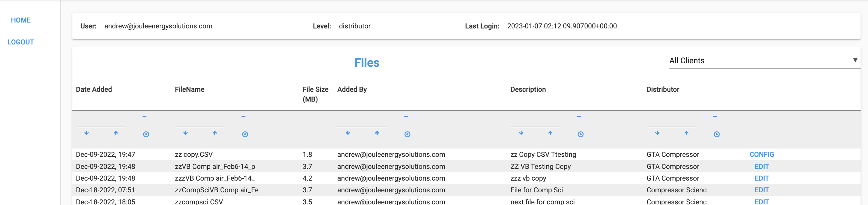This screenshot has width=868, height=205.
Task: Sort Distributor column with down arrow
Action: 657,133
